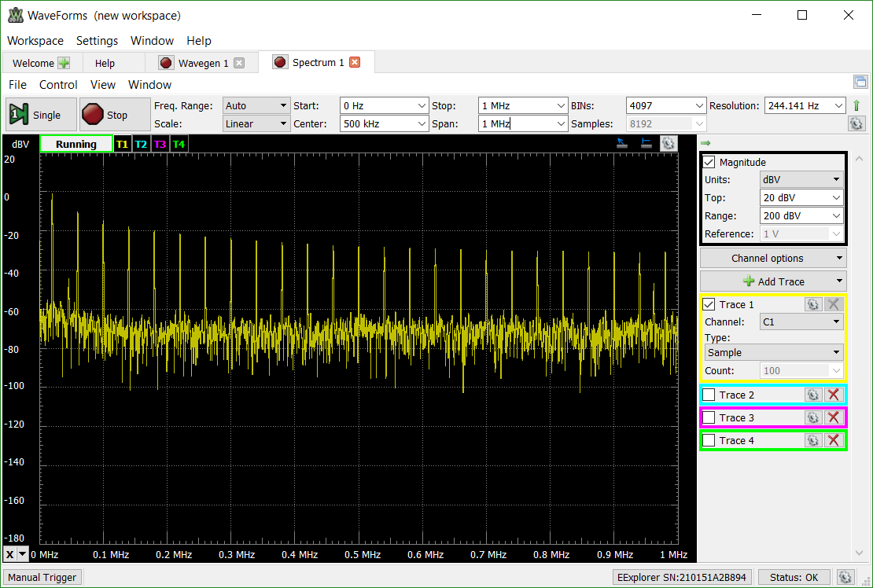The width and height of the screenshot is (873, 588).
Task: Toggle the T3 trace label
Action: point(160,144)
